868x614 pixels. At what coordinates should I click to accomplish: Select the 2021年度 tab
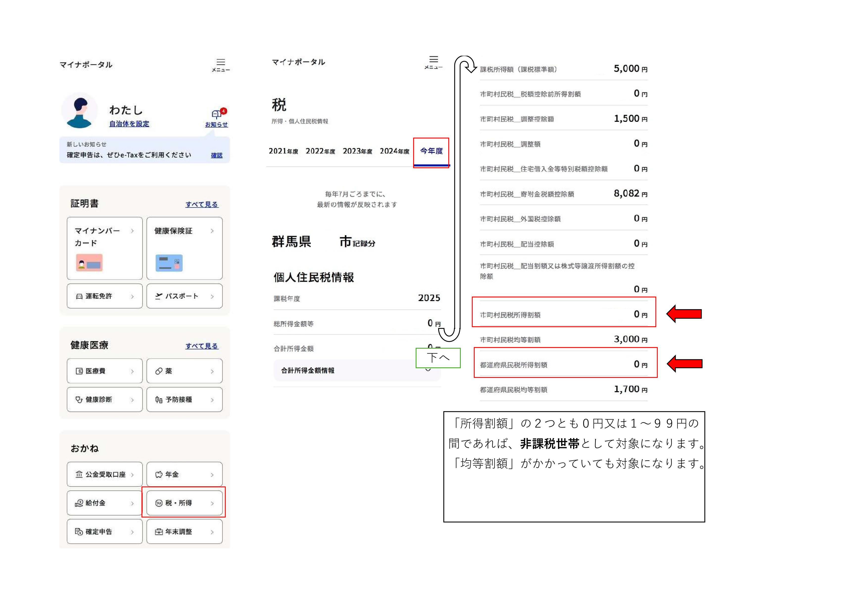pyautogui.click(x=283, y=151)
